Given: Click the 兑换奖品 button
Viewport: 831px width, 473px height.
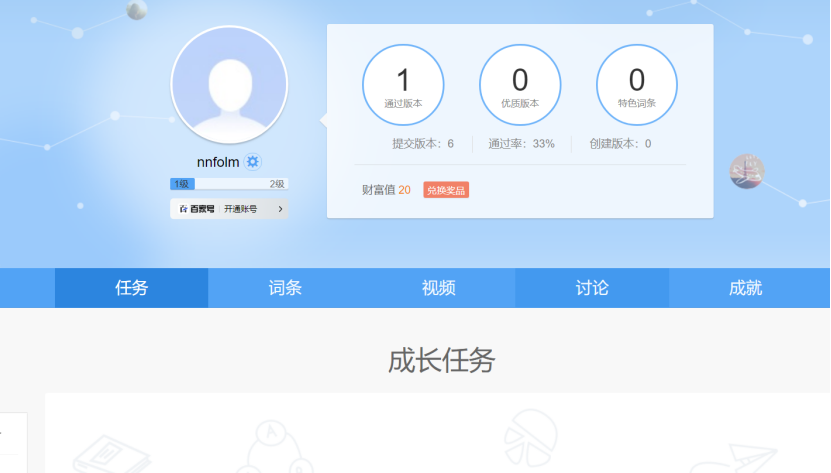Looking at the screenshot, I should coord(446,190).
